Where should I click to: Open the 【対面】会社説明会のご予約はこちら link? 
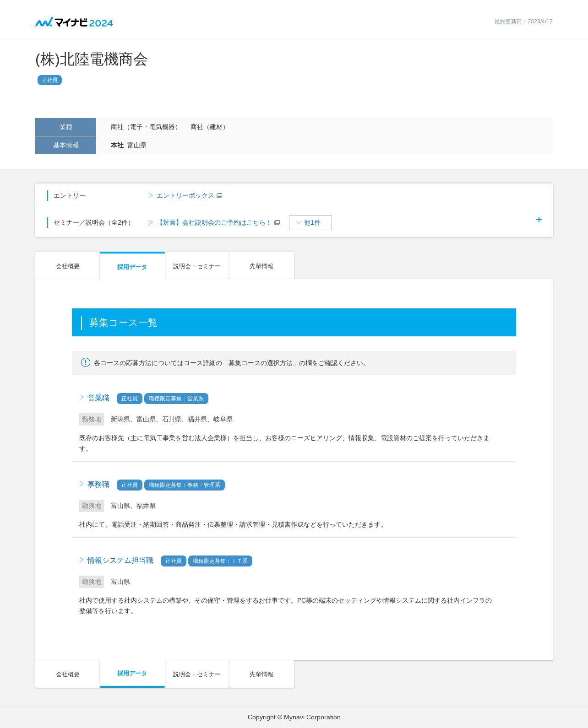pyautogui.click(x=214, y=222)
